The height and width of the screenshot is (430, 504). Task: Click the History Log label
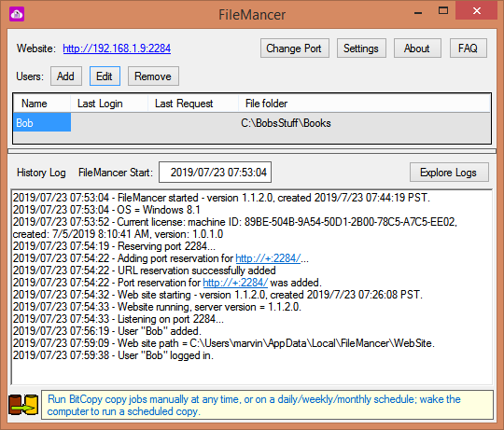41,173
